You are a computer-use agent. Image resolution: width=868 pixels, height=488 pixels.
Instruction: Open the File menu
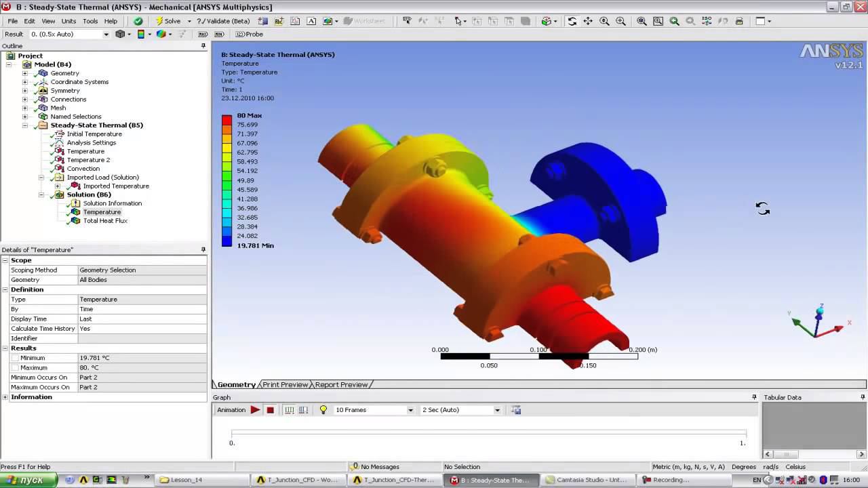click(x=13, y=21)
